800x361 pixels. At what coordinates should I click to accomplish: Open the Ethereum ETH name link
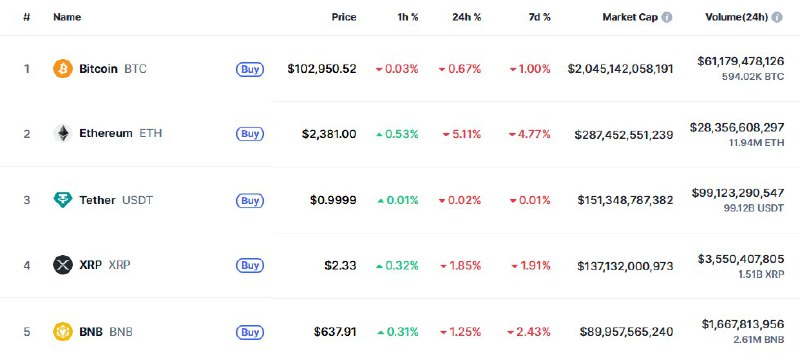(x=120, y=134)
